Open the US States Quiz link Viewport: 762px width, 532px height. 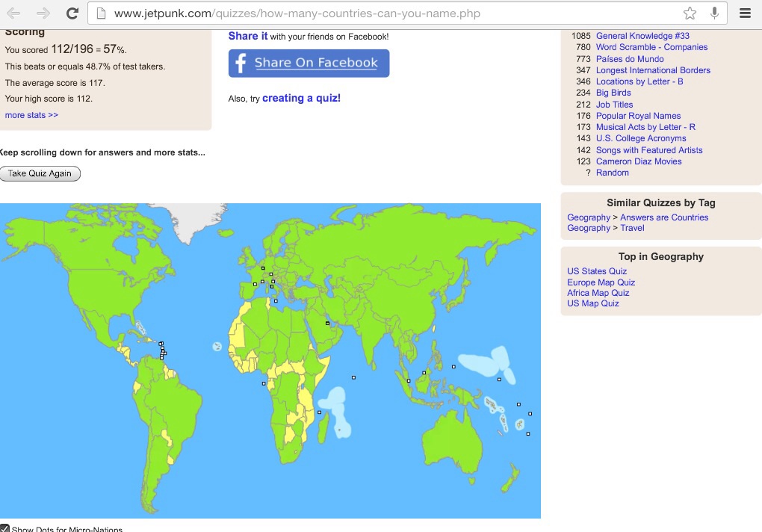[x=597, y=271]
